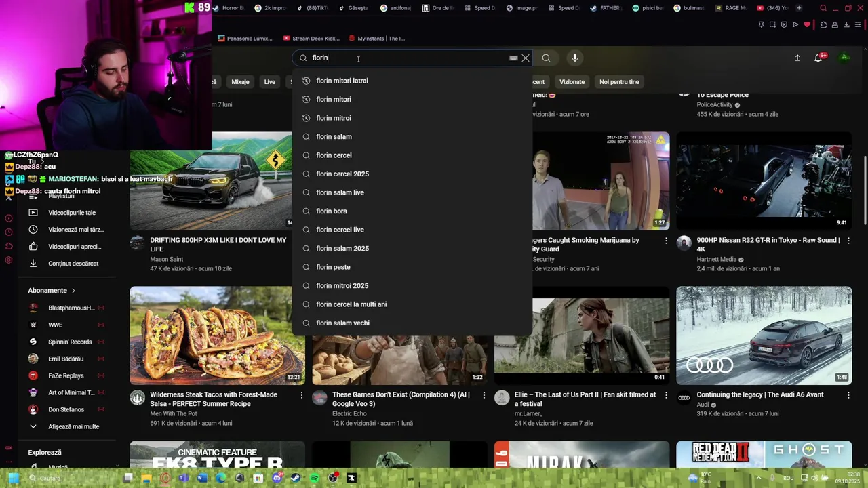868x488 pixels.
Task: Open more options for Wilderness Steak Tacos video
Action: [302, 394]
